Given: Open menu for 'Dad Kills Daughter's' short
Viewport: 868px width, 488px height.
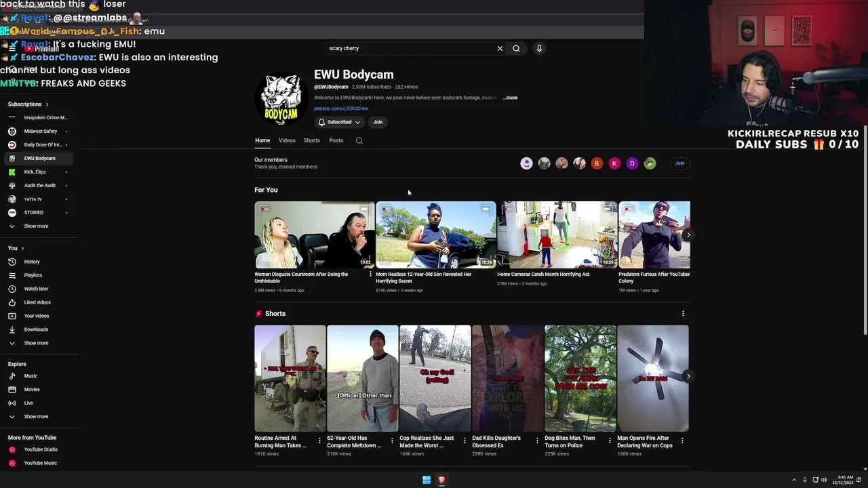Looking at the screenshot, I should coord(537,441).
